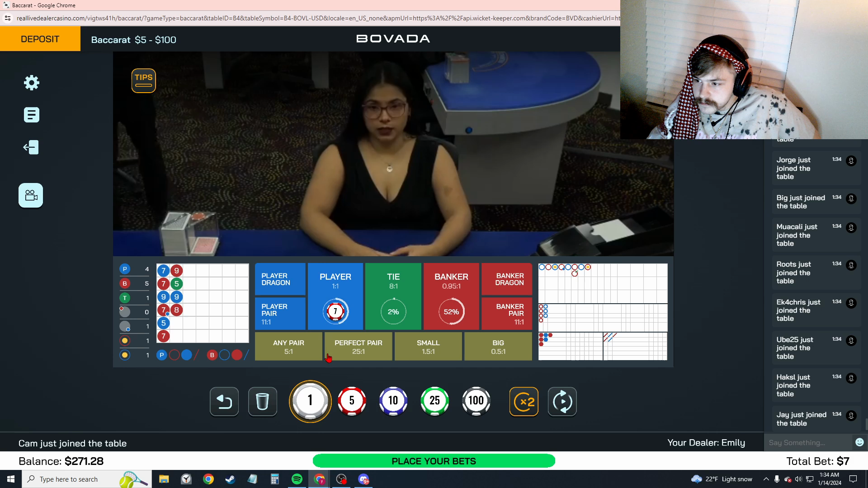Bet on PLAYER 1:1

335,296
